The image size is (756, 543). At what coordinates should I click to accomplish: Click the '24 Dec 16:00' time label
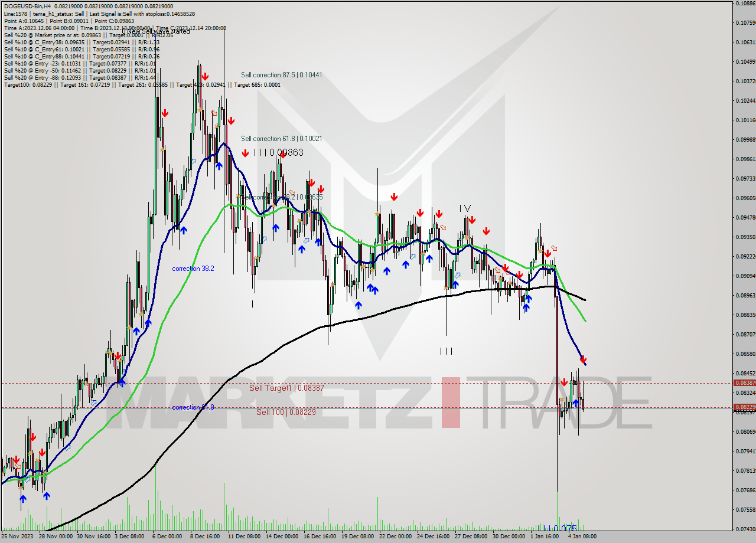433,537
